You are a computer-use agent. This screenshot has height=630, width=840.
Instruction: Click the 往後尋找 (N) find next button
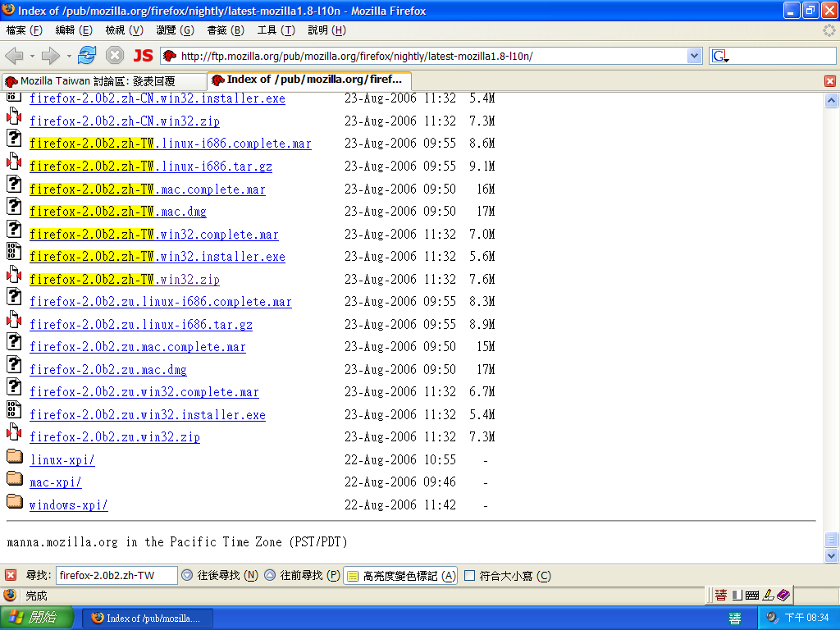[x=220, y=576]
